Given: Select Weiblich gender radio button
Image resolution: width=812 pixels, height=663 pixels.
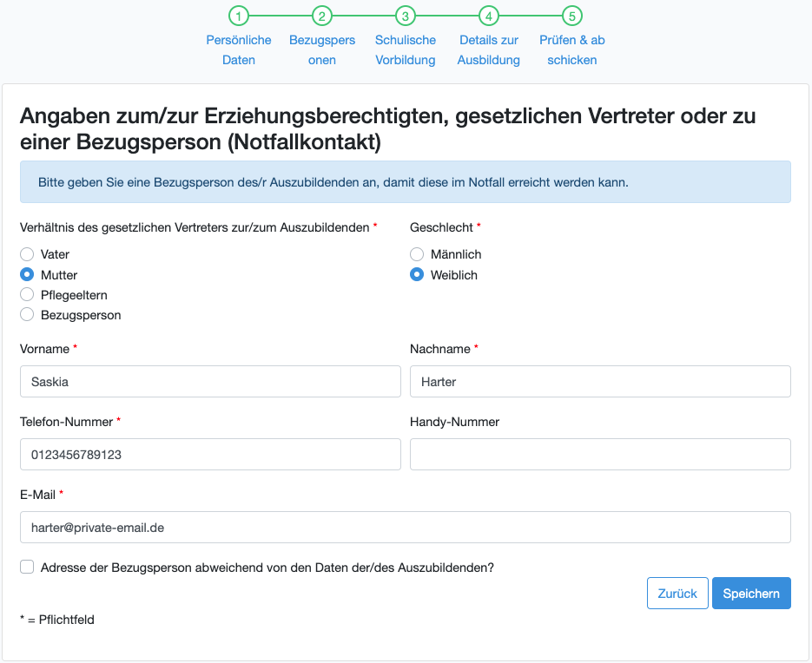Looking at the screenshot, I should click(417, 275).
